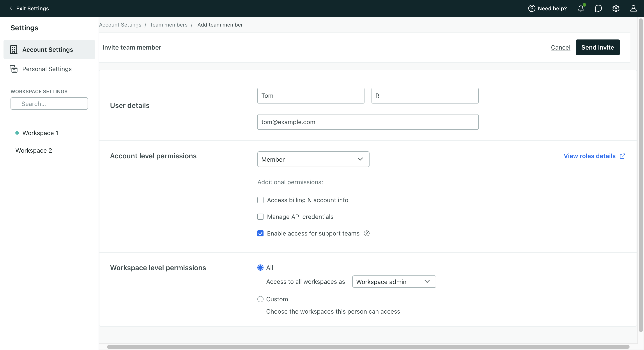The width and height of the screenshot is (644, 350).
Task: Click the vertical scrollbar on right
Action: tap(641, 175)
